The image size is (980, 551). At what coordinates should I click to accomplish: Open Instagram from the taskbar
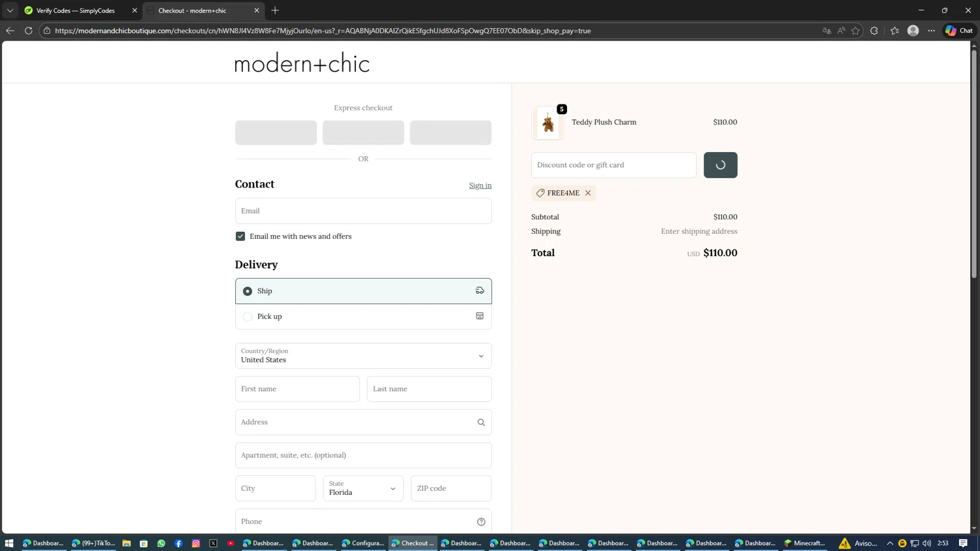196,543
